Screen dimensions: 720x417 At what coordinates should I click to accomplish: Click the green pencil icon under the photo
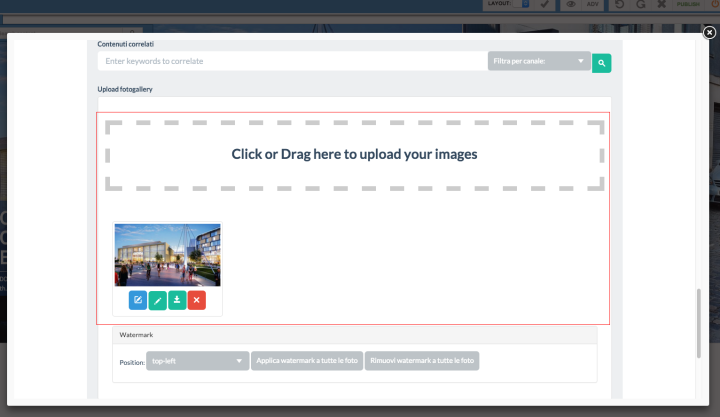(157, 300)
